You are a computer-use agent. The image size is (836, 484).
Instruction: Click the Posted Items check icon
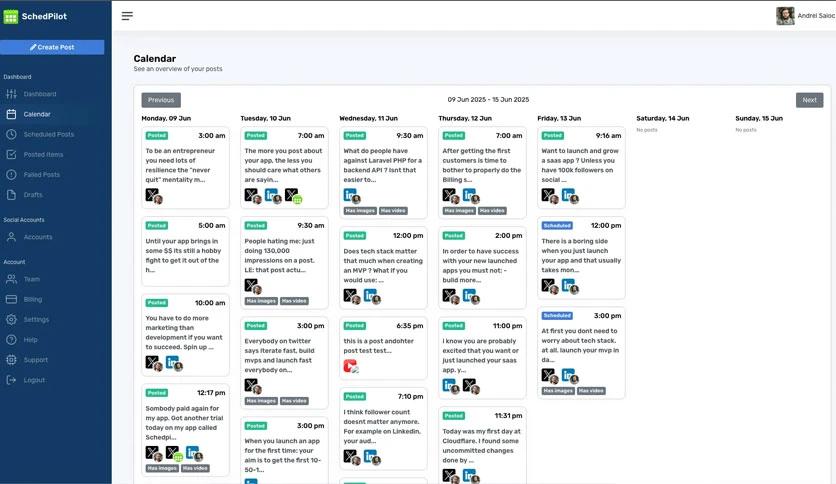click(x=11, y=155)
